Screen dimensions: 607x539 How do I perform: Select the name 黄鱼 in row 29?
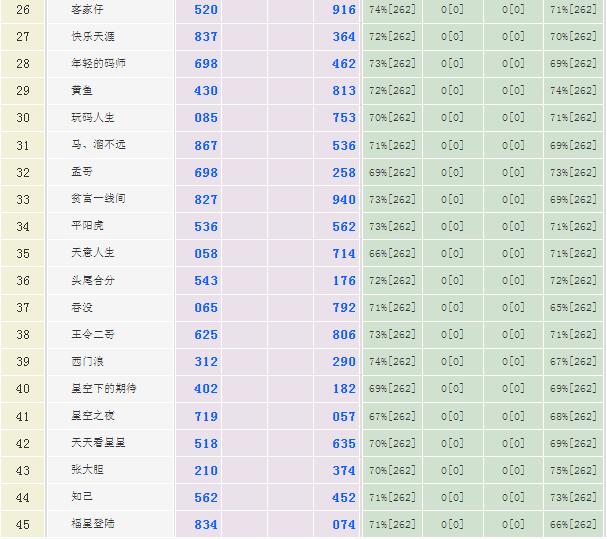click(81, 91)
